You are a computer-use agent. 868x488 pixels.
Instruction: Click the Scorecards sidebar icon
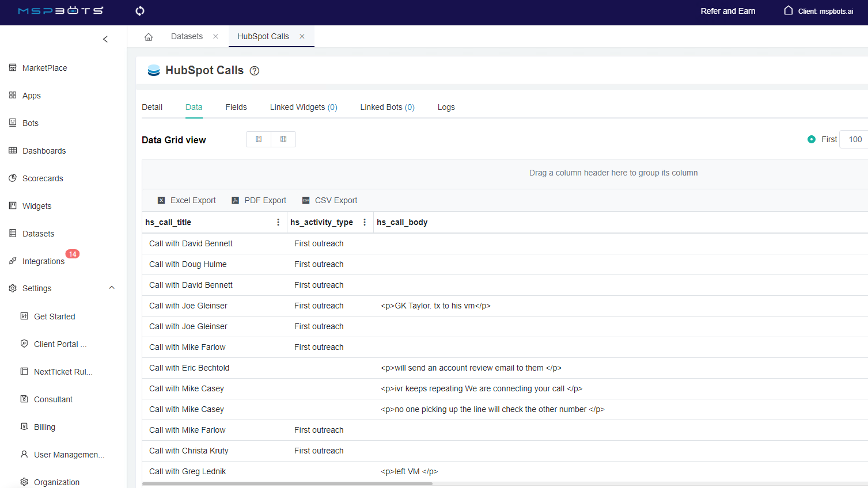(x=13, y=178)
